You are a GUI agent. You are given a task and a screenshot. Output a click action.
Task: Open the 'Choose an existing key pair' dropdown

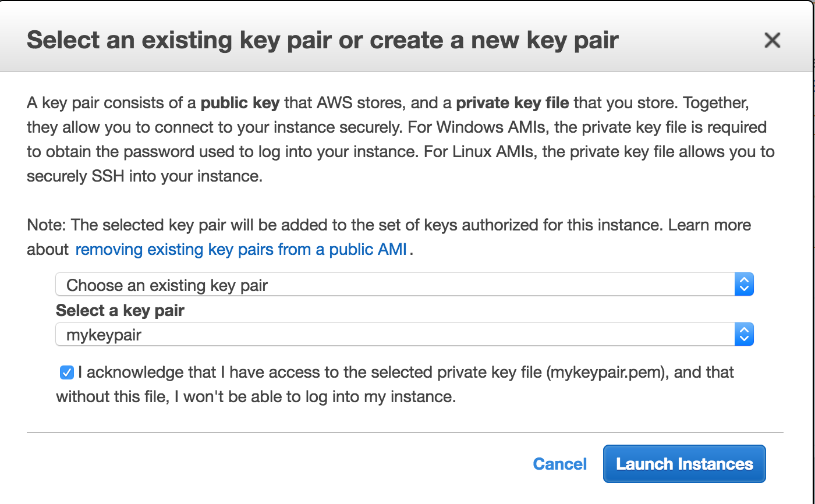tap(402, 284)
